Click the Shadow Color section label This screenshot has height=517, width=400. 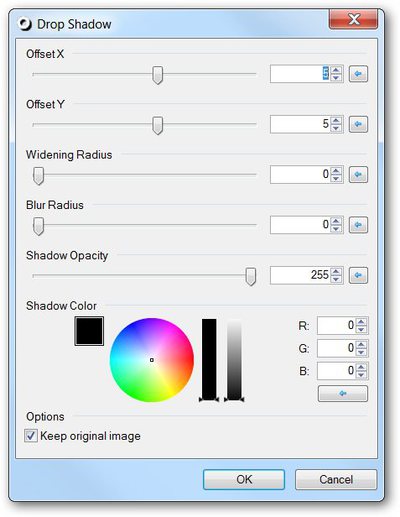pyautogui.click(x=61, y=306)
